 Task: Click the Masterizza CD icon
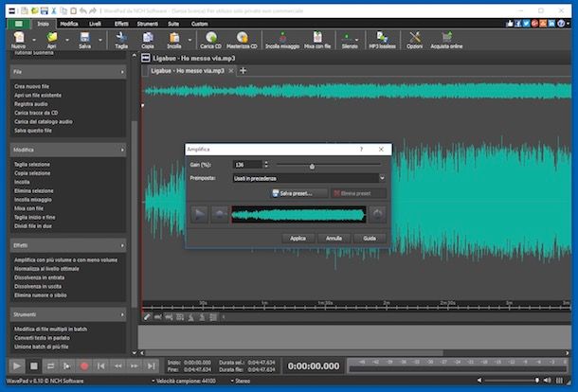pyautogui.click(x=242, y=40)
